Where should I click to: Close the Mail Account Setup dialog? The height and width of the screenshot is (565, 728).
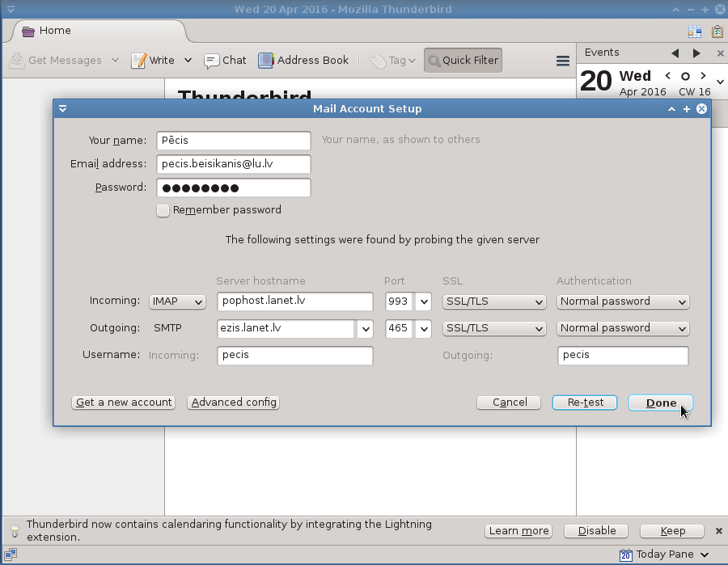(x=701, y=109)
